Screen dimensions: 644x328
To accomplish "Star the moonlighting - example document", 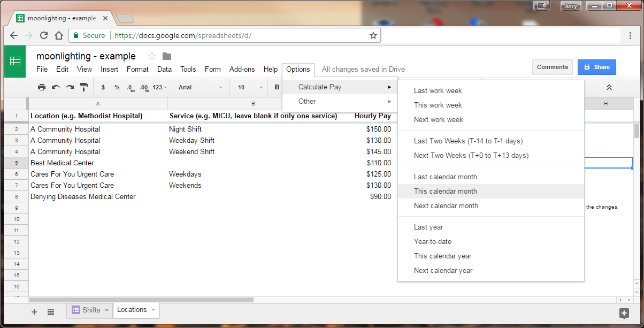I will pyautogui.click(x=152, y=56).
